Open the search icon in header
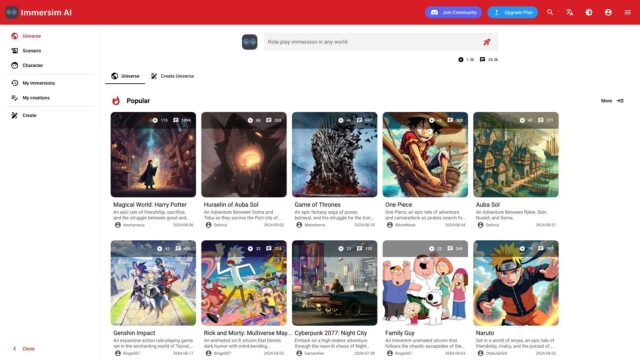This screenshot has height=360, width=640. click(550, 12)
